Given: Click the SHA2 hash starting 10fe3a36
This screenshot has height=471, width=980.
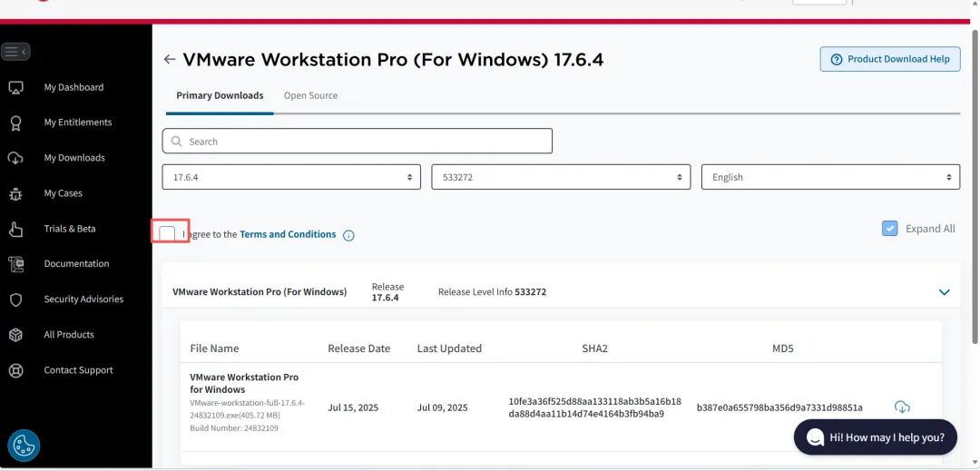Looking at the screenshot, I should pyautogui.click(x=595, y=407).
